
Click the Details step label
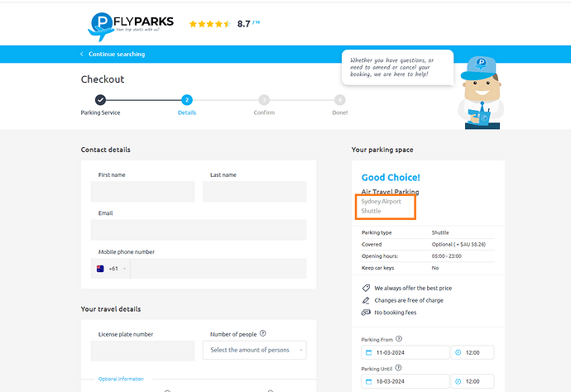tap(187, 112)
